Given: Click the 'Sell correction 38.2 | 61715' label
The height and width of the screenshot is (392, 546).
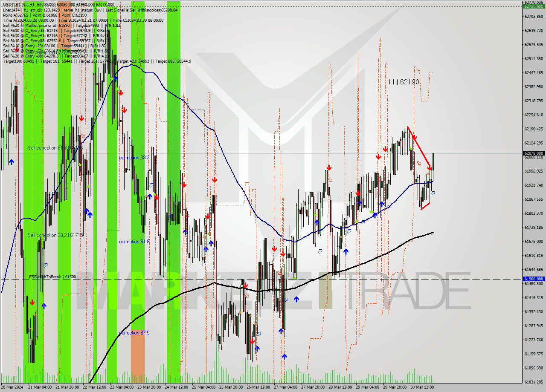Looking at the screenshot, I should [x=55, y=235].
